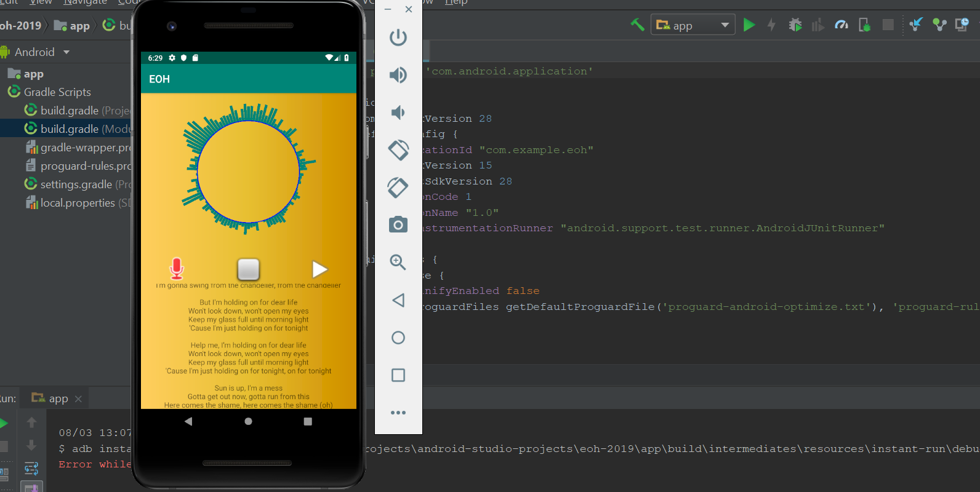Take an emulator screenshot with camera icon
This screenshot has width=980, height=492.
(x=398, y=225)
